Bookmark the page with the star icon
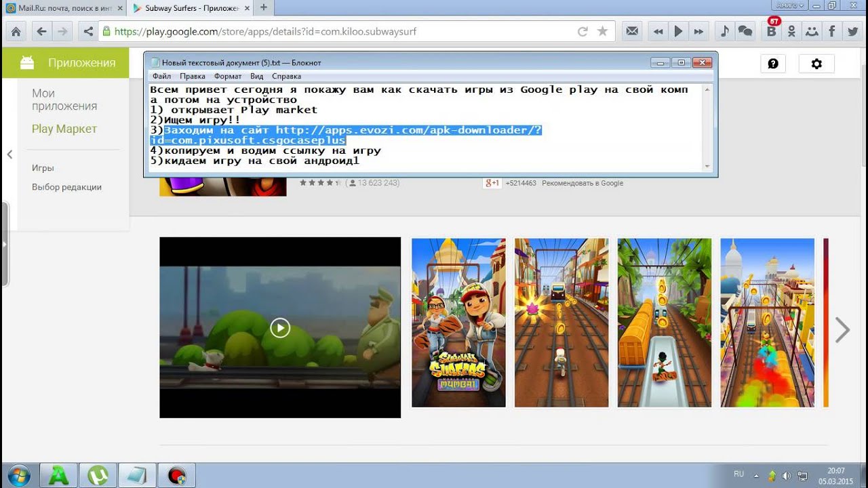The image size is (868, 488). [602, 31]
